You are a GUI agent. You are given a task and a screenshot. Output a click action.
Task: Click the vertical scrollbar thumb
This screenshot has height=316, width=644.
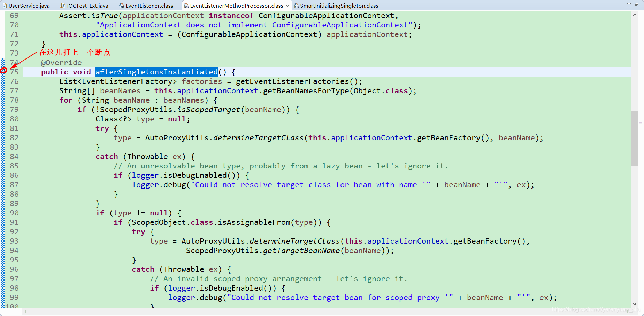point(635,138)
